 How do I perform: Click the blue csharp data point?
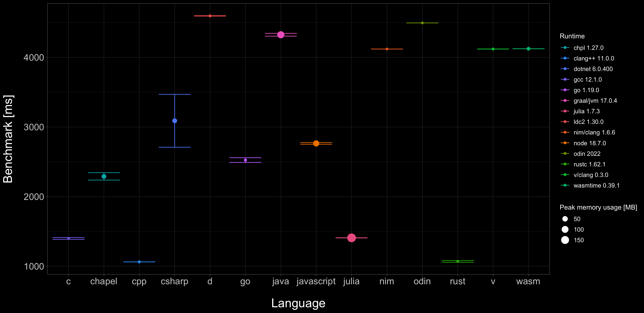(x=175, y=121)
